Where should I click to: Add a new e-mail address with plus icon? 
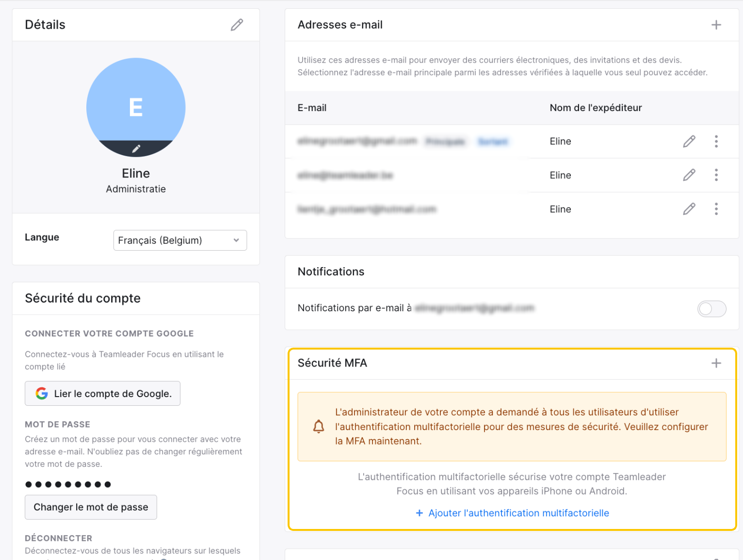coord(716,25)
